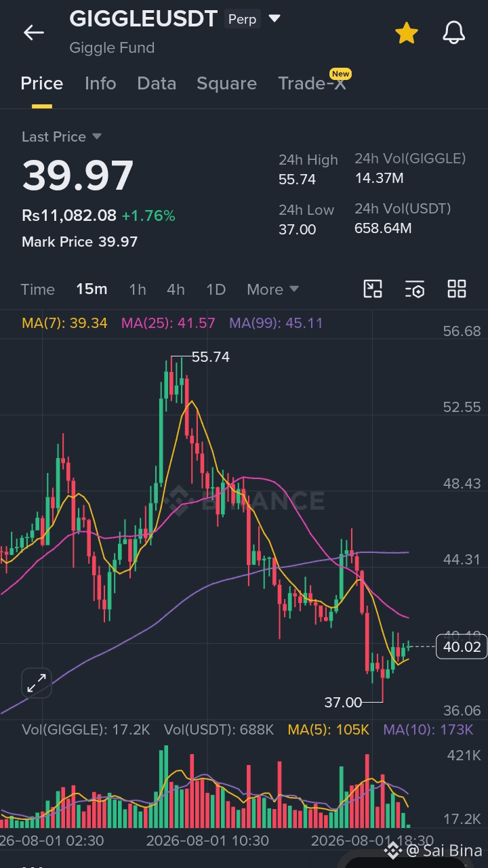The width and height of the screenshot is (488, 868).
Task: Tap the Perp contract badge
Action: tap(242, 19)
